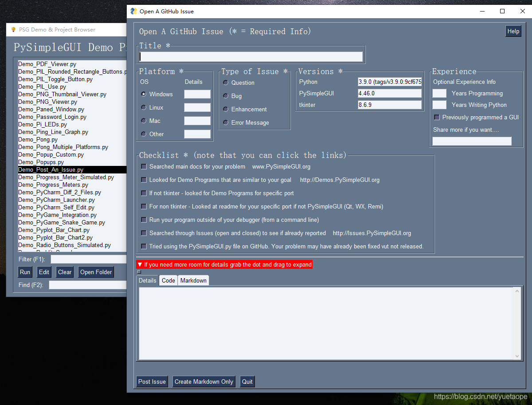532x405 pixels.
Task: Click Edit in the Demo Browser window
Action: pyautogui.click(x=44, y=272)
